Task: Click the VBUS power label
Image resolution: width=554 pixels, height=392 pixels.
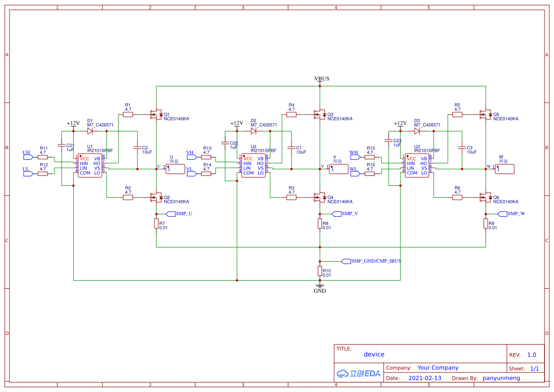Action: point(321,79)
